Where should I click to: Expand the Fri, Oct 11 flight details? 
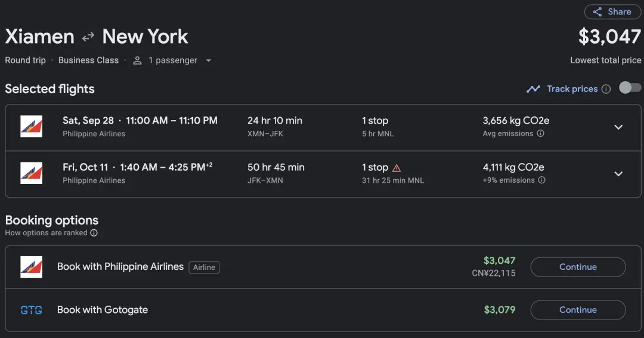coord(618,174)
